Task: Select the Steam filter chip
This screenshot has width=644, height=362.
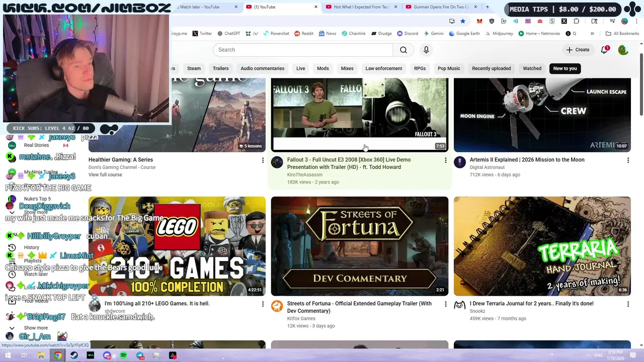Action: pyautogui.click(x=194, y=68)
